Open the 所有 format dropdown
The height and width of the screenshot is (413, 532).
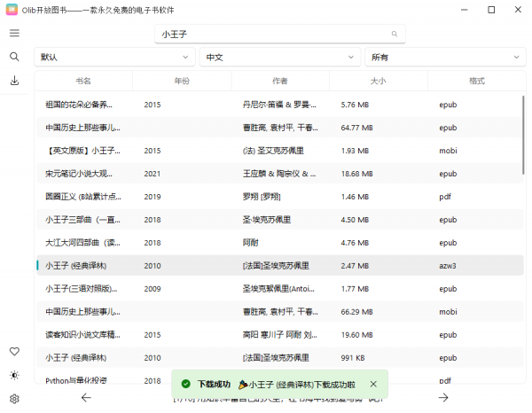[x=445, y=57]
